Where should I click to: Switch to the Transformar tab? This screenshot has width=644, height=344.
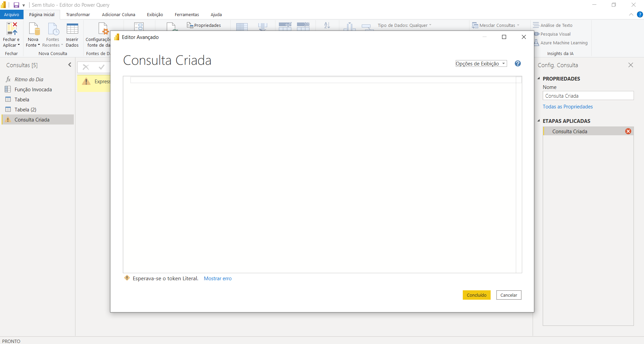tap(78, 14)
